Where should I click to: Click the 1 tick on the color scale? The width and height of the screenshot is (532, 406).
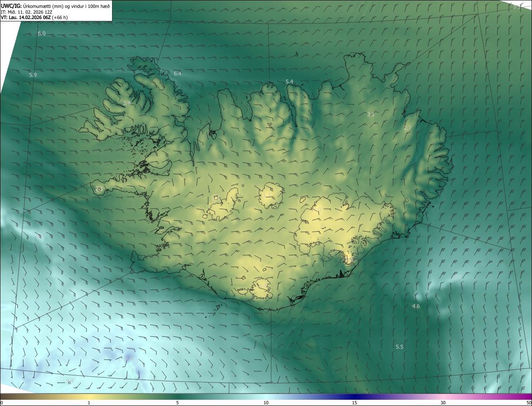[x=89, y=403]
